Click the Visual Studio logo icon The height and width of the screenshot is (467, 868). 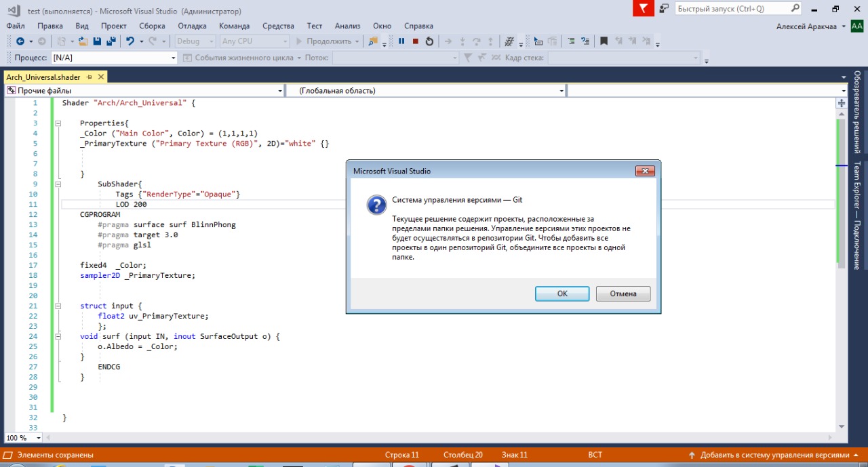14,10
